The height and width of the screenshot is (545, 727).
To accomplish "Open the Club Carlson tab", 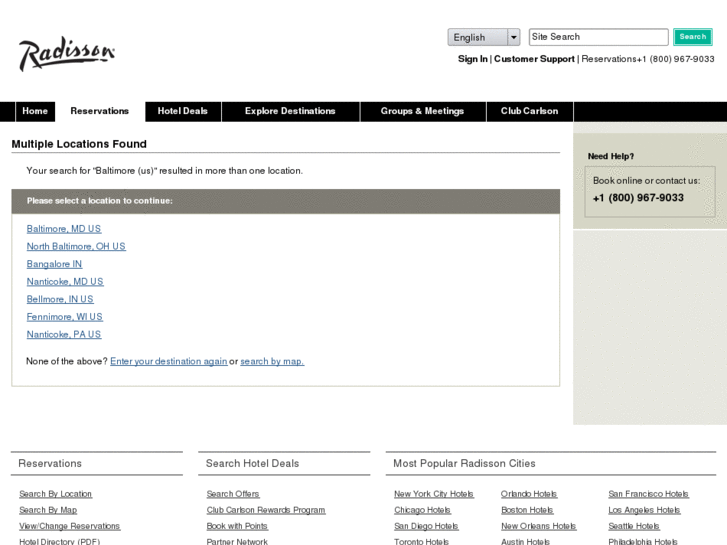I will coord(529,111).
